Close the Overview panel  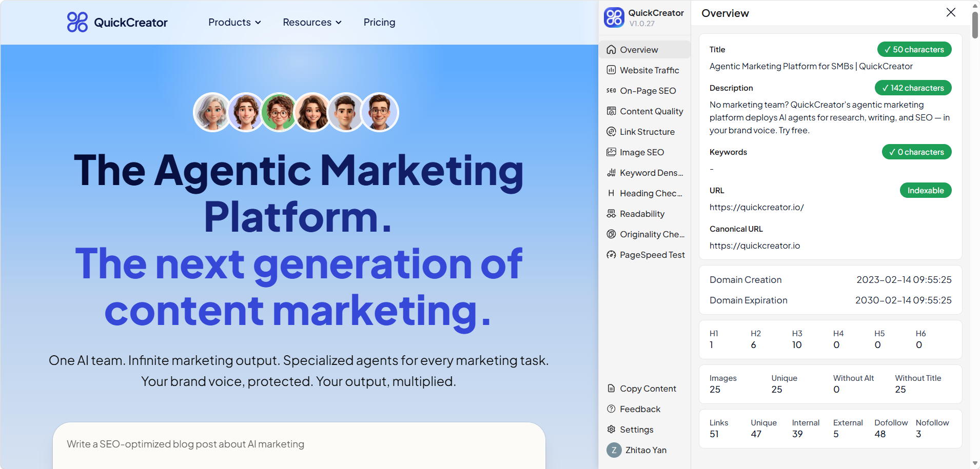click(951, 12)
